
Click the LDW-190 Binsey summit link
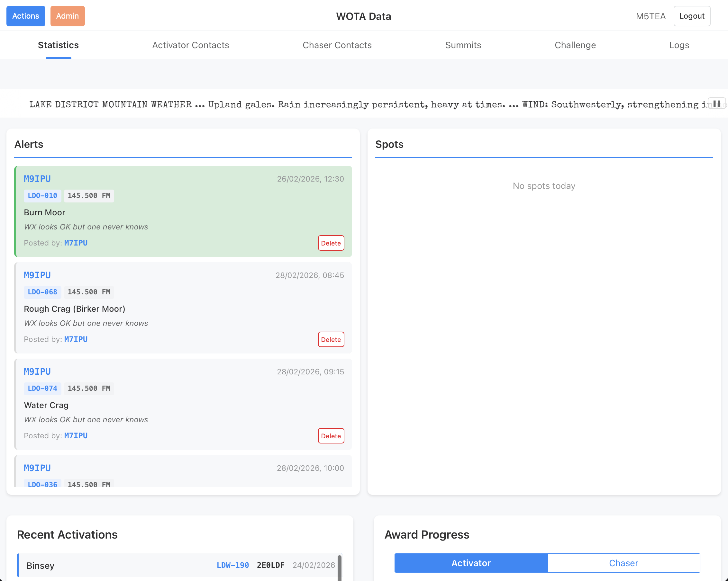233,565
